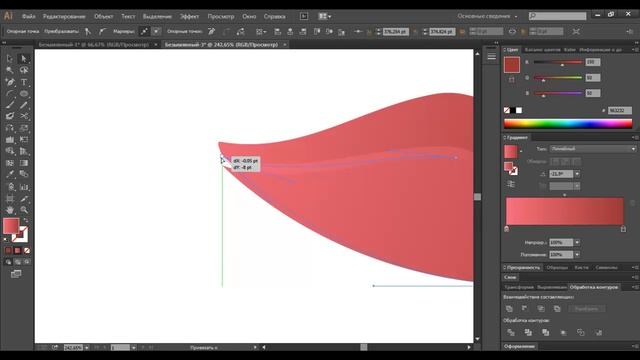Toggle hide handles for multiple anchor points
The height and width of the screenshot is (360, 640).
(156, 31)
